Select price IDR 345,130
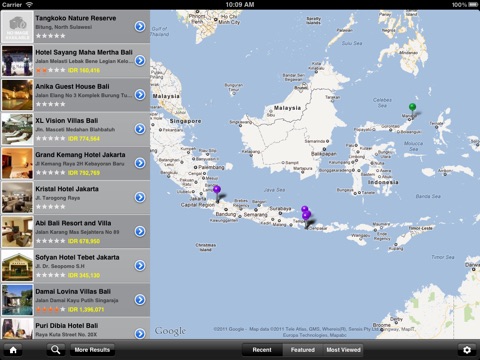The height and width of the screenshot is (360, 480). click(x=84, y=275)
